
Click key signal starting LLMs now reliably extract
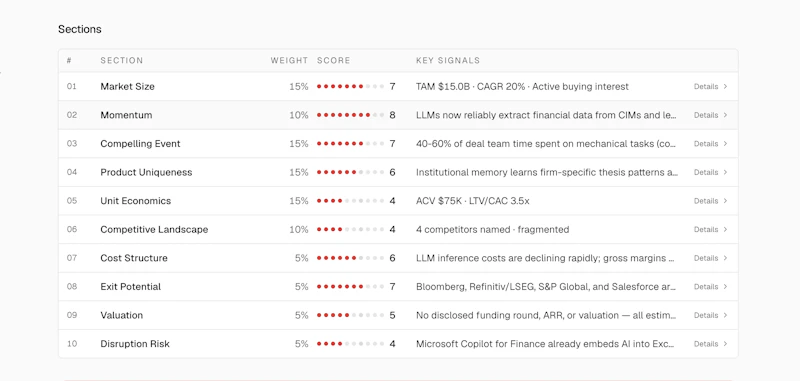coord(546,115)
